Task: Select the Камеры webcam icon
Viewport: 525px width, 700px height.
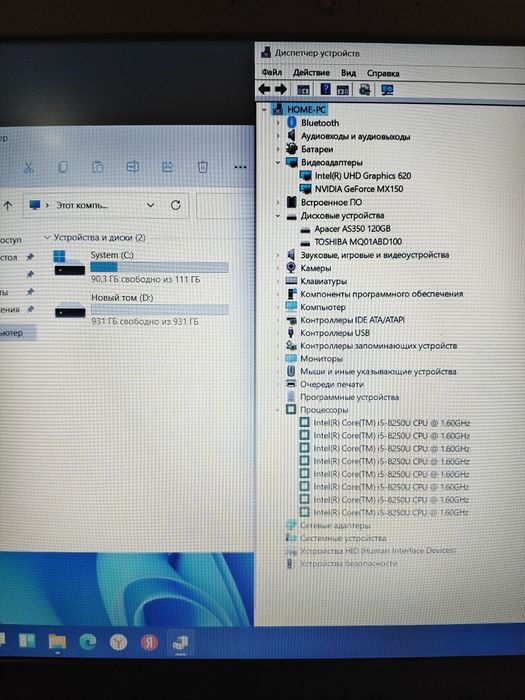Action: pyautogui.click(x=291, y=268)
